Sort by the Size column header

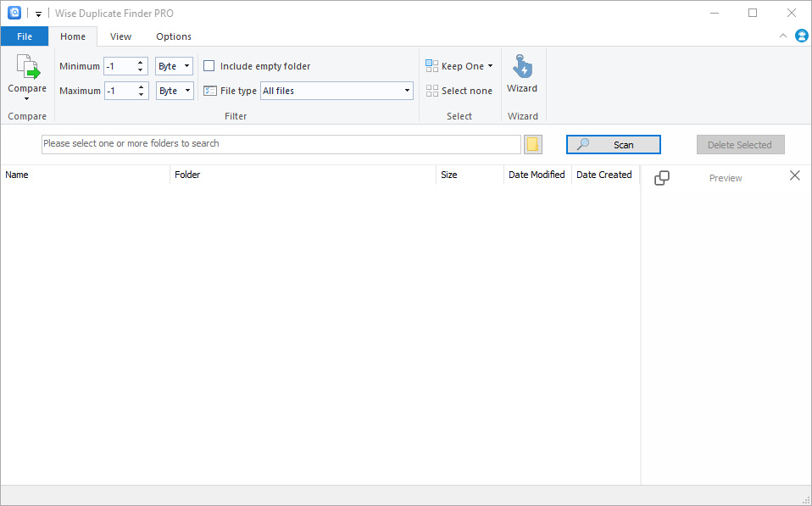coord(470,175)
